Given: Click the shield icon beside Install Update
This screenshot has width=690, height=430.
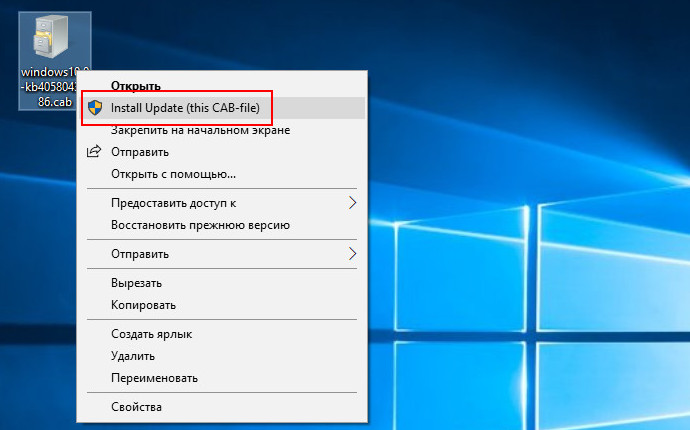Looking at the screenshot, I should [x=95, y=108].
